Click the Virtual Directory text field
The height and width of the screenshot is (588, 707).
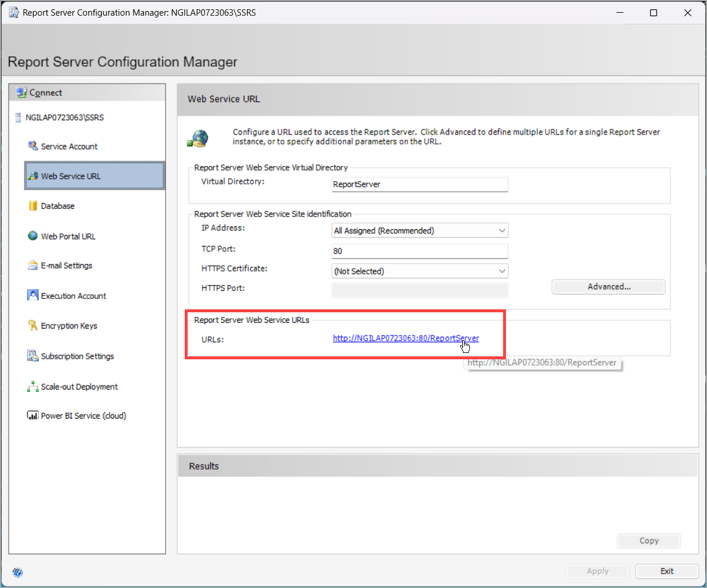[420, 184]
